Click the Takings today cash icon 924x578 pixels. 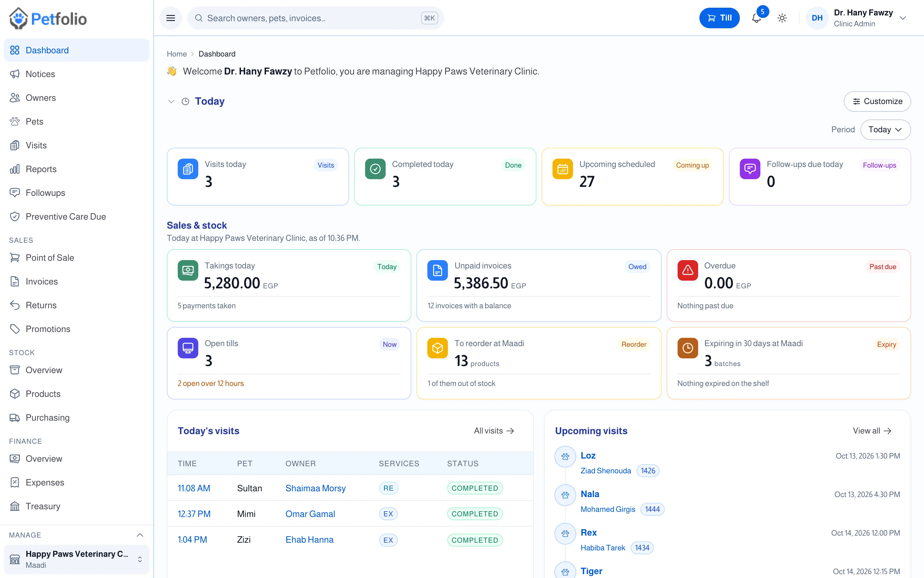(x=188, y=270)
